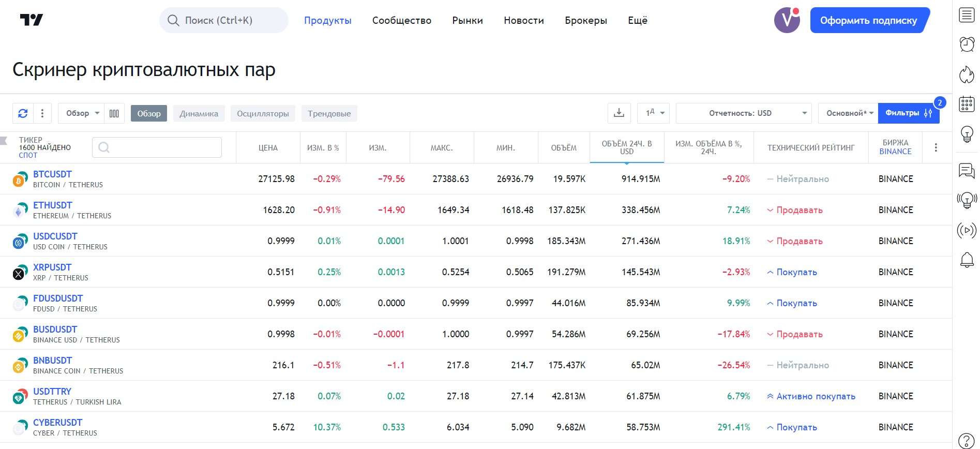Open the chats speech bubble icon

point(967,170)
